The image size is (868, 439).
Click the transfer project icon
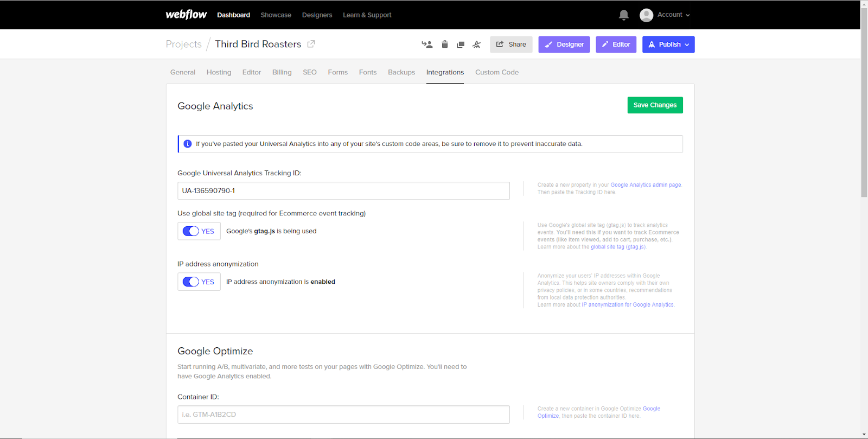(x=427, y=44)
